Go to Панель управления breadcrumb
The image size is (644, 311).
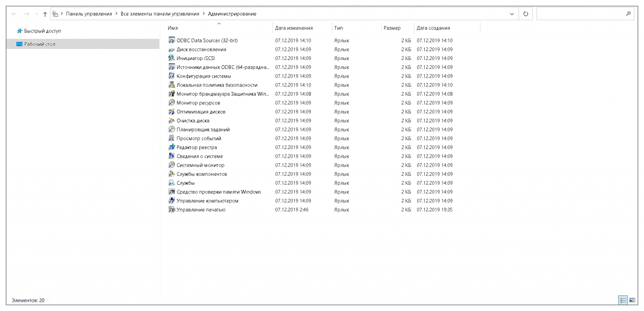tap(89, 14)
